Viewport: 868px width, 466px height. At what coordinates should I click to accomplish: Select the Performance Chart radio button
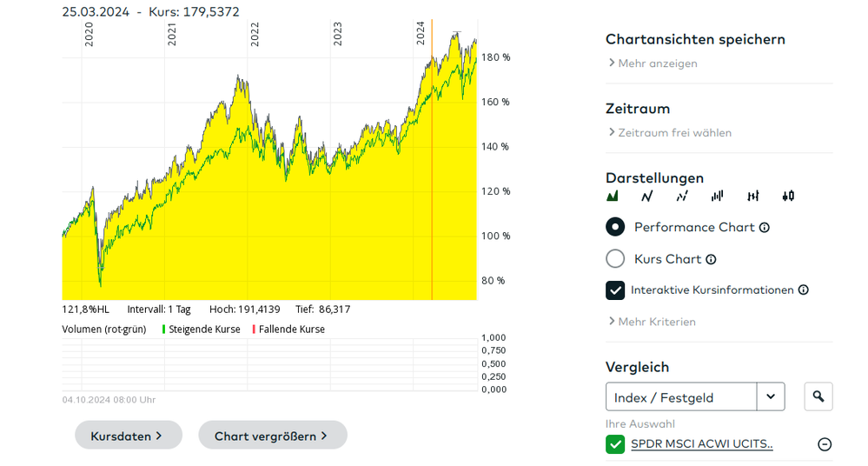(x=615, y=227)
